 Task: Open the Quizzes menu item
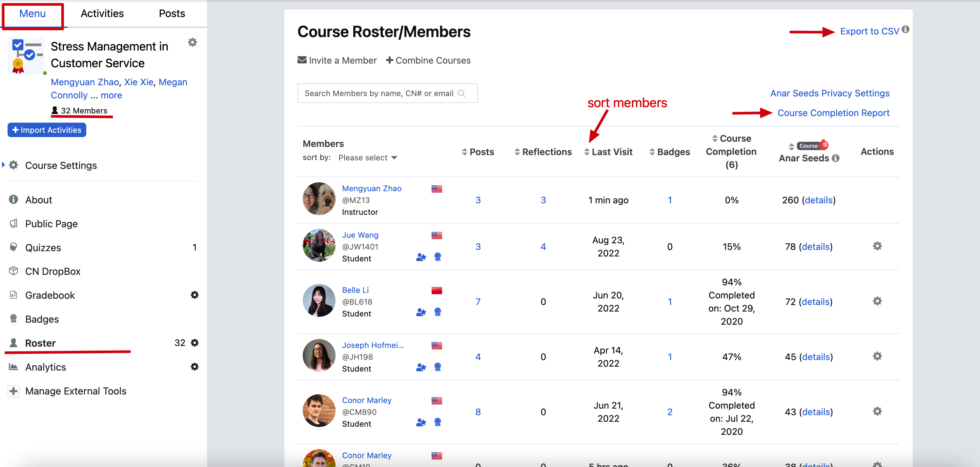(x=43, y=248)
